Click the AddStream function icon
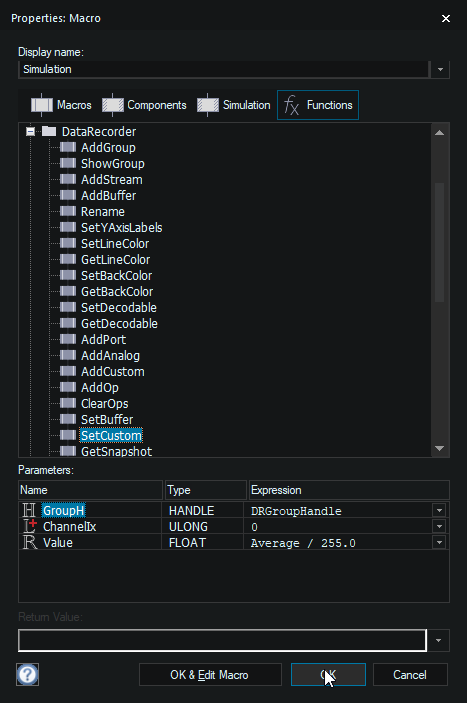Viewport: 467px width, 703px height. 68,179
